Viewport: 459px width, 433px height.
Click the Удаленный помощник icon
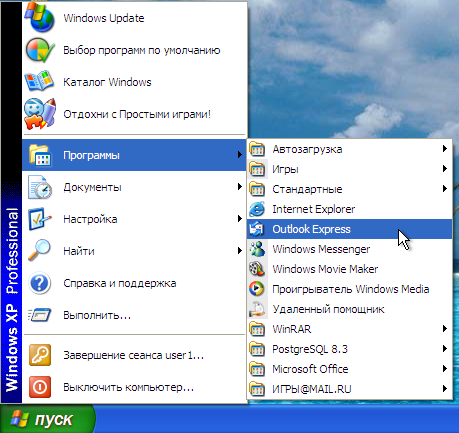tap(257, 309)
